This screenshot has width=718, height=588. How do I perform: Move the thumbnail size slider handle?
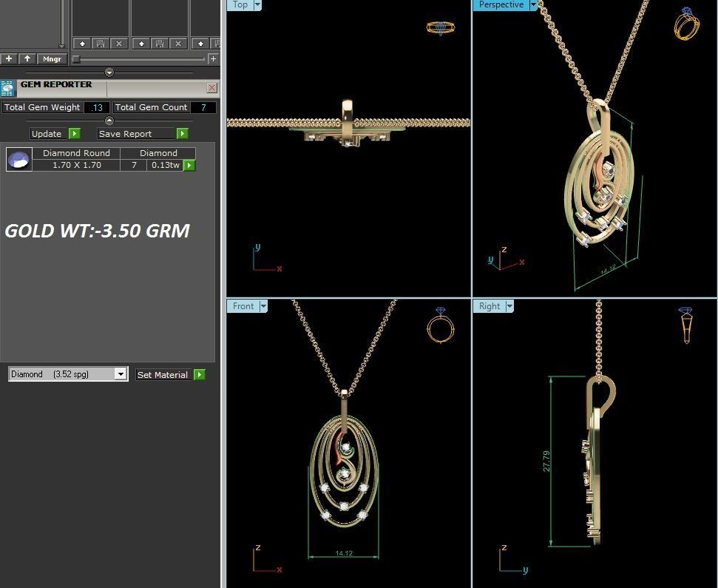pos(76,59)
